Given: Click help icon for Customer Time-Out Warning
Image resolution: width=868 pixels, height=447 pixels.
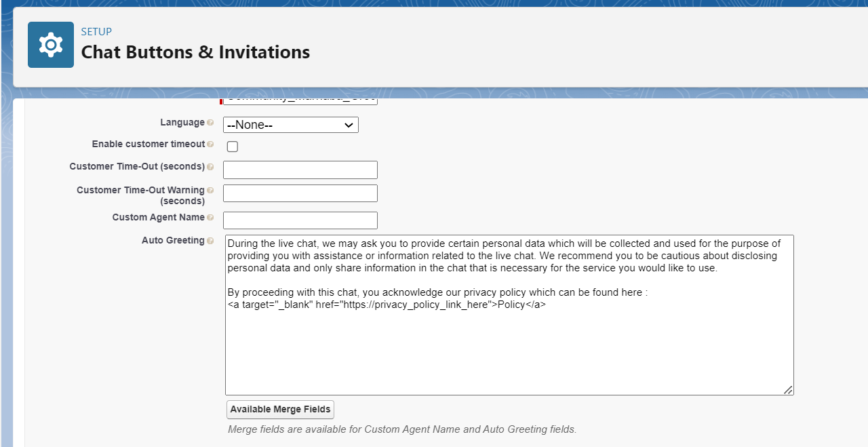Looking at the screenshot, I should 210,191.
